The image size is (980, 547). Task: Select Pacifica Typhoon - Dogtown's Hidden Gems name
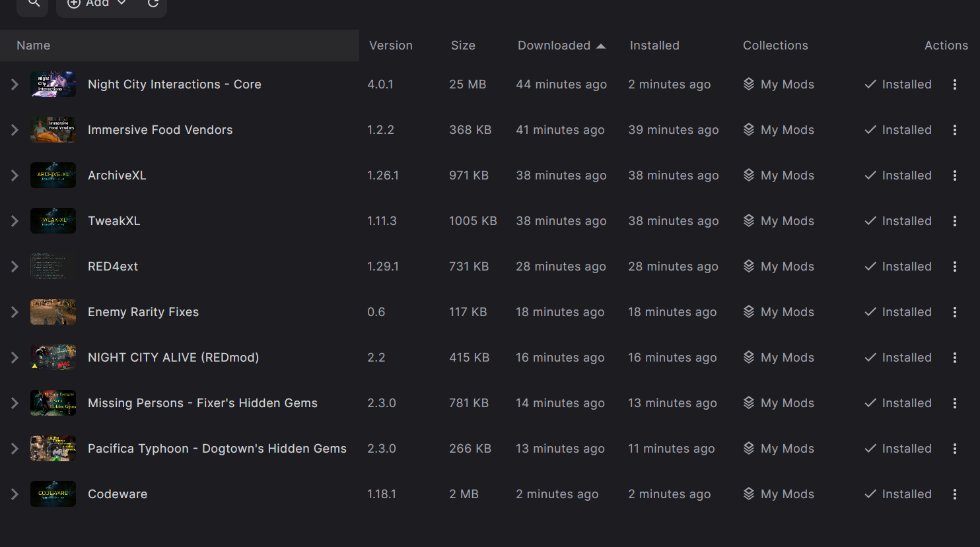pos(217,449)
